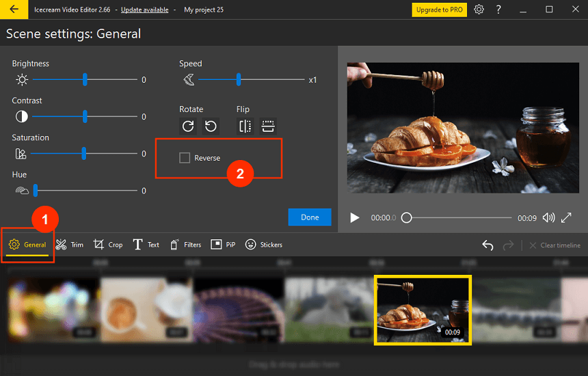The height and width of the screenshot is (376, 588).
Task: Select the first colorful bokeh clip
Action: (53, 310)
